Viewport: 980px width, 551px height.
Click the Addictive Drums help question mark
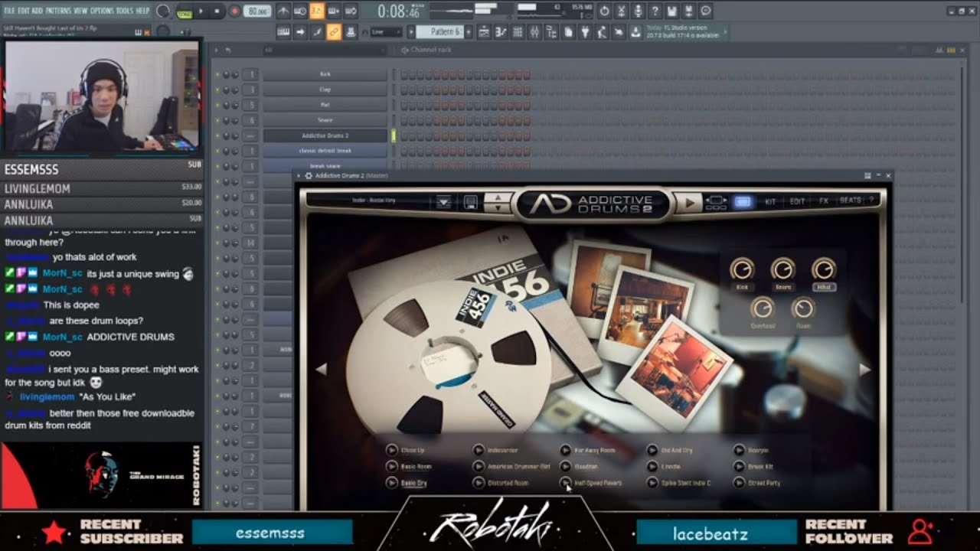[871, 201]
